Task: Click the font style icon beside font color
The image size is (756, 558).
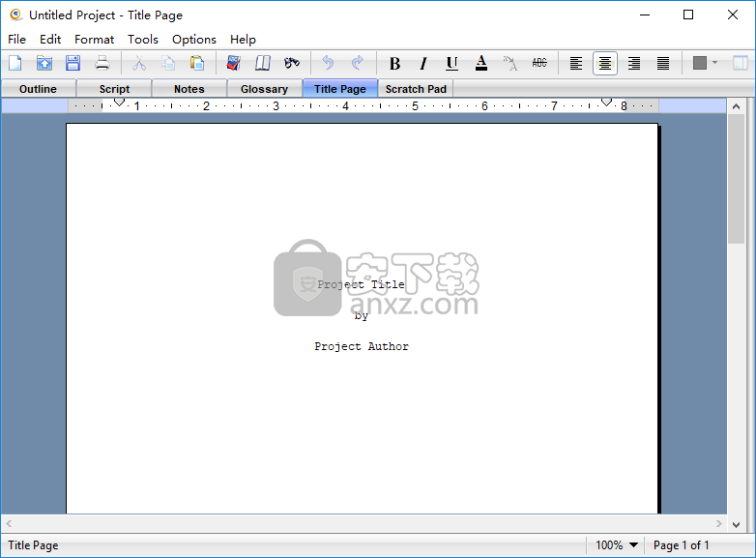Action: point(510,63)
